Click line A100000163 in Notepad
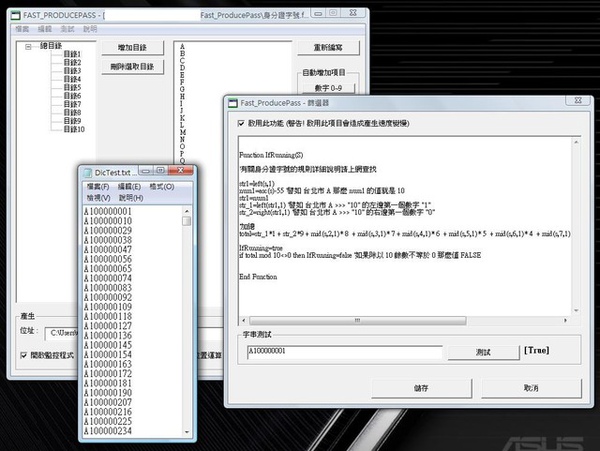The image size is (600, 451). (x=108, y=364)
